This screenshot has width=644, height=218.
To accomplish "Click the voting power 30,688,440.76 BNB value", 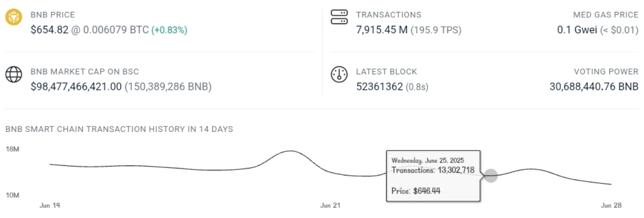I will [594, 87].
